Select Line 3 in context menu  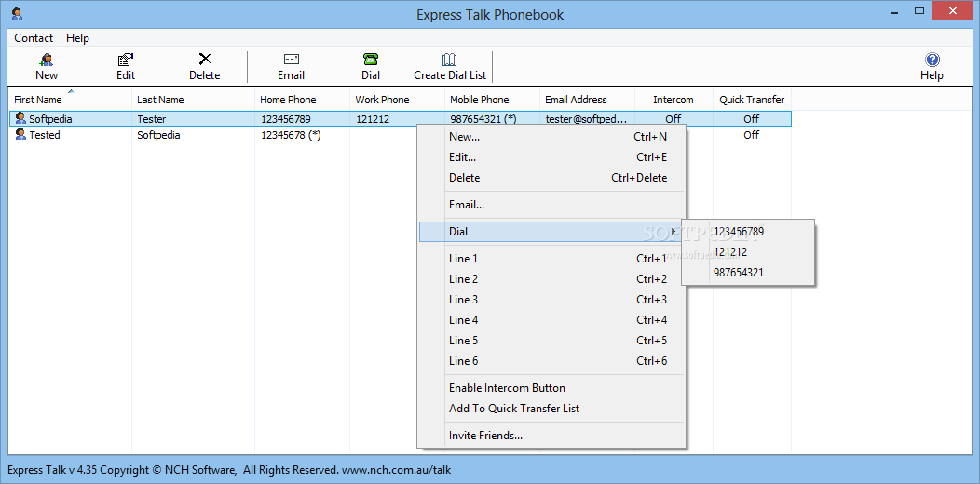click(x=551, y=300)
